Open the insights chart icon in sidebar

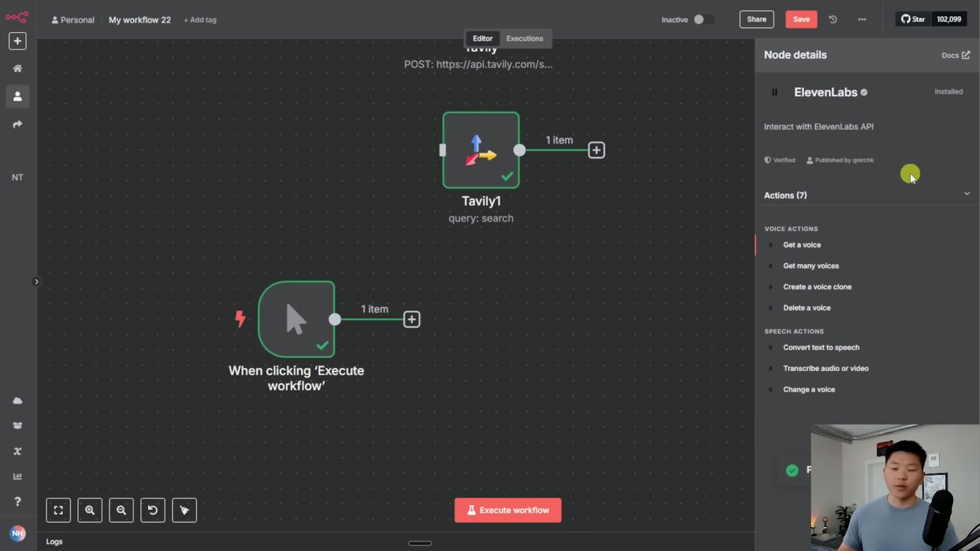(17, 476)
